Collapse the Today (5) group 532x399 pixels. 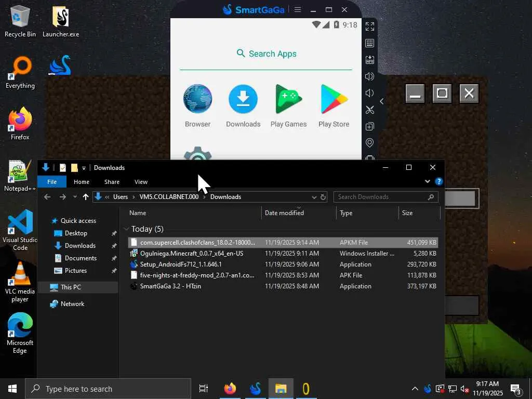tap(127, 229)
